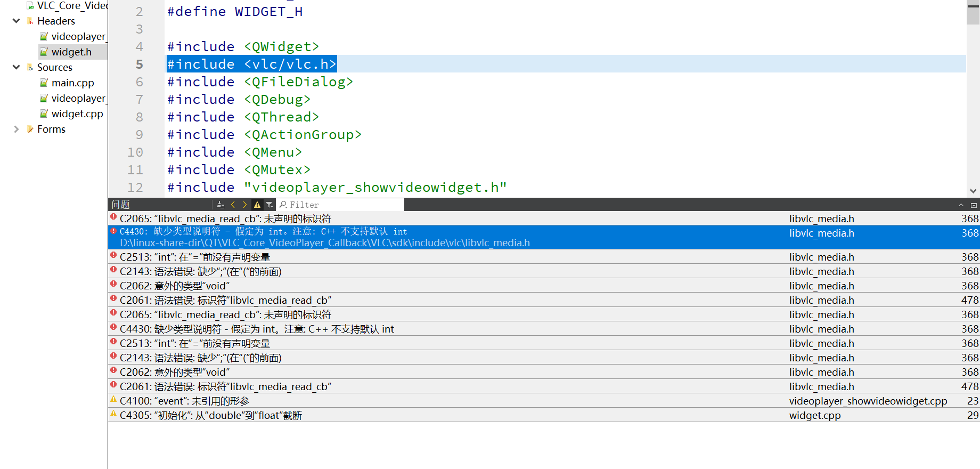Click the widget.cpp file cell in issues
This screenshot has width=980, height=469.
[x=815, y=415]
